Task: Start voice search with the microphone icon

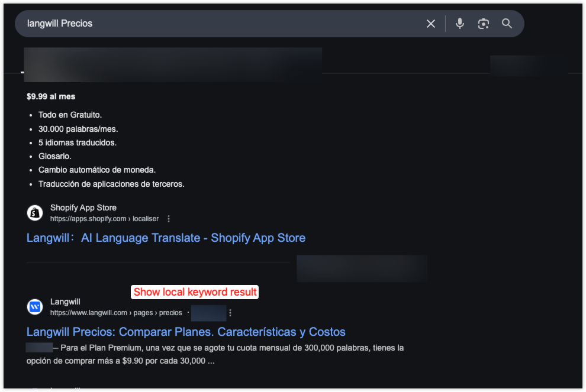Action: (460, 24)
